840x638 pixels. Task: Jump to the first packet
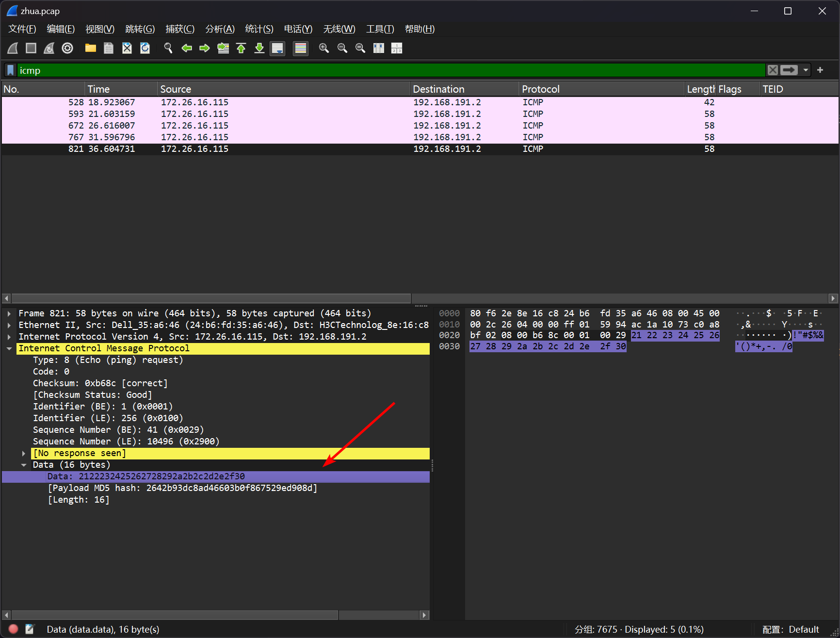pos(241,48)
